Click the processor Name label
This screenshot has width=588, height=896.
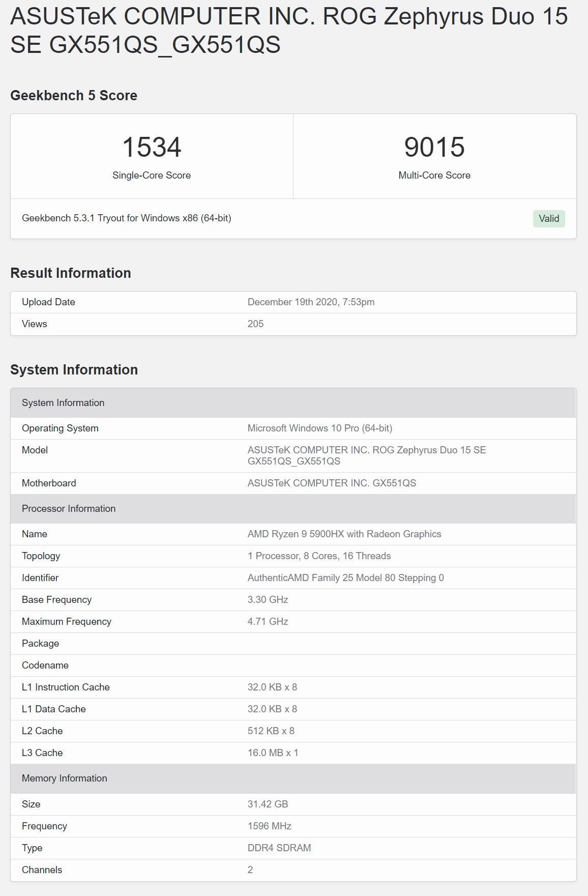[35, 534]
